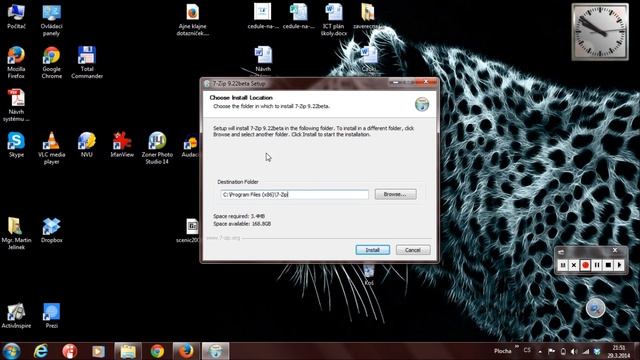Select the Dropbox desktop icon
Image resolution: width=640 pixels, height=360 pixels.
51,230
